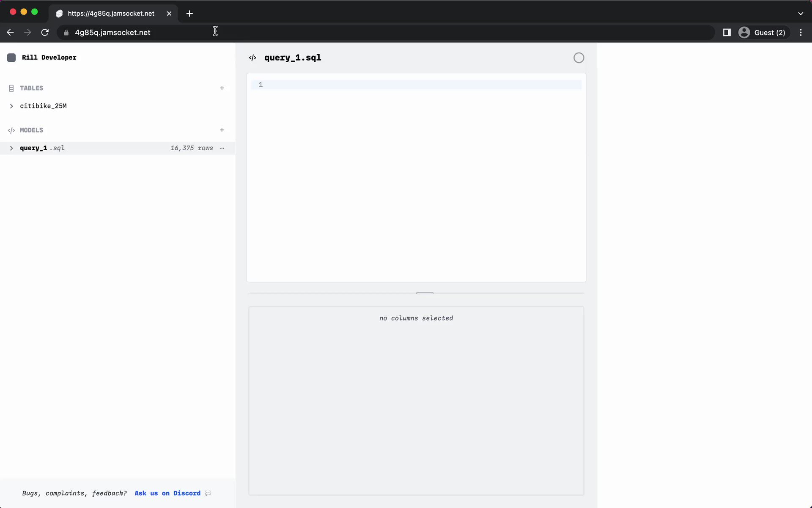812x508 pixels.
Task: Open Chrome three-dot menu
Action: pos(801,33)
